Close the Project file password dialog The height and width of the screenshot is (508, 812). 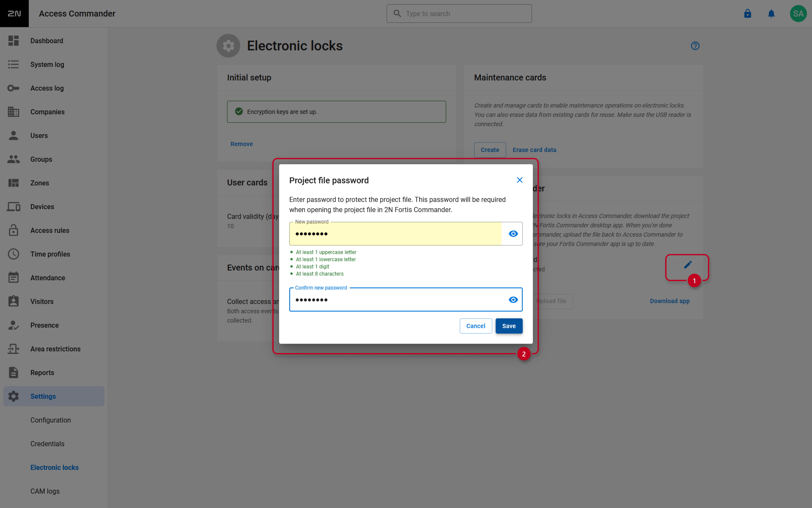click(x=520, y=180)
